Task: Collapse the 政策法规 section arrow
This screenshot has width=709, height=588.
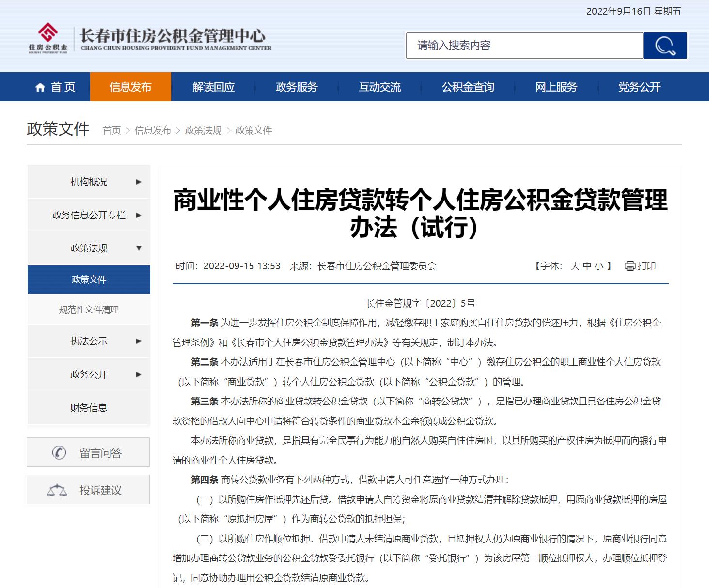Action: coord(139,248)
